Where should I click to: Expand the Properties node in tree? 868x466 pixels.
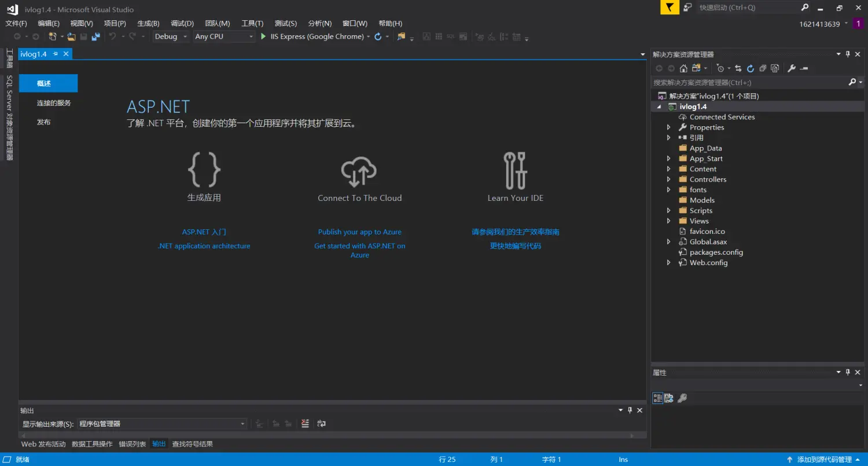[669, 127]
